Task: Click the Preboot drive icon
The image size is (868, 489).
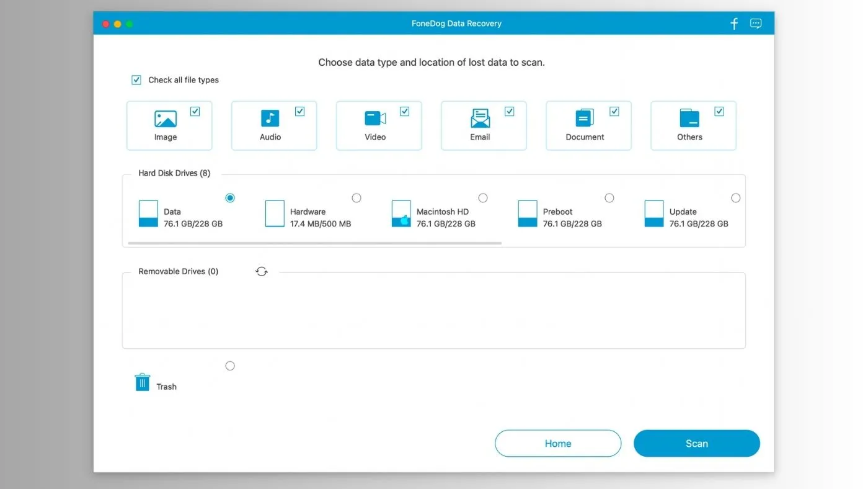Action: pyautogui.click(x=528, y=213)
